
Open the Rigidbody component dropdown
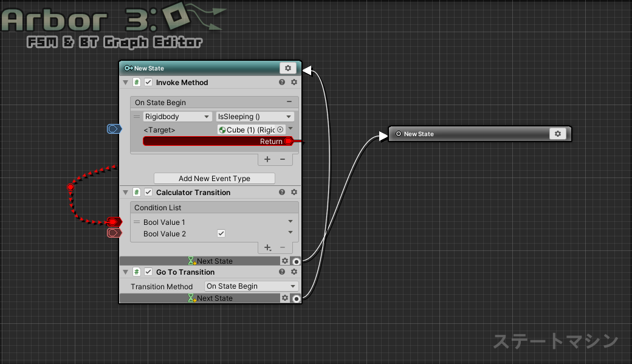(x=177, y=117)
